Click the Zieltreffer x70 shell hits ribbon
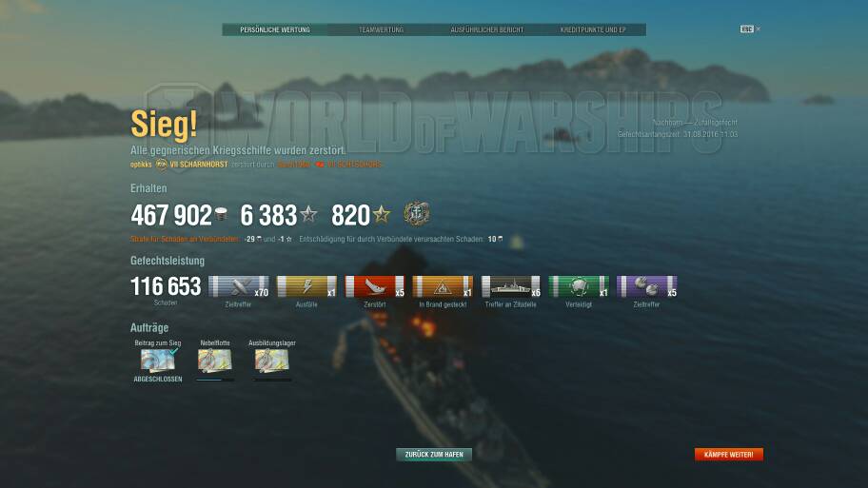The height and width of the screenshot is (488, 868). 239,286
